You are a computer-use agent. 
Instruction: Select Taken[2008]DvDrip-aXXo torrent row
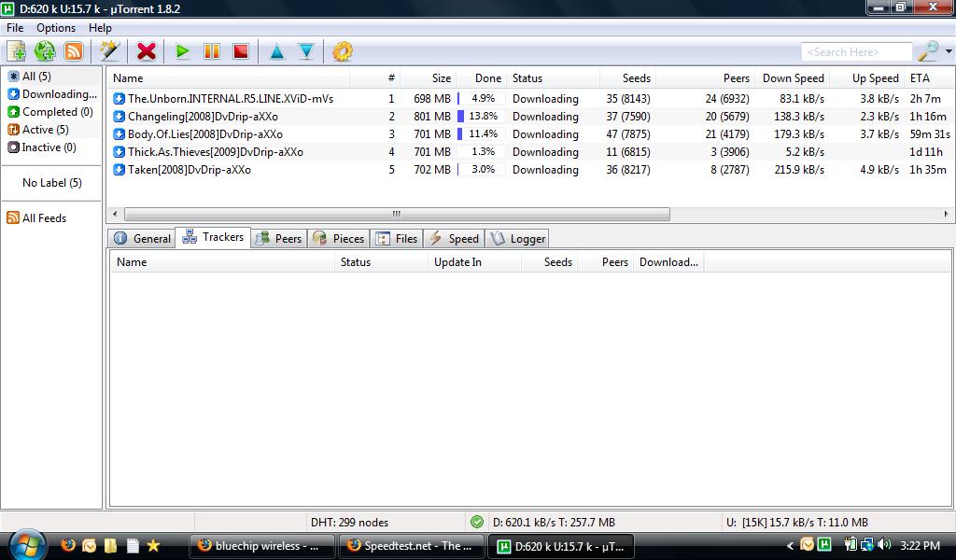(530, 169)
